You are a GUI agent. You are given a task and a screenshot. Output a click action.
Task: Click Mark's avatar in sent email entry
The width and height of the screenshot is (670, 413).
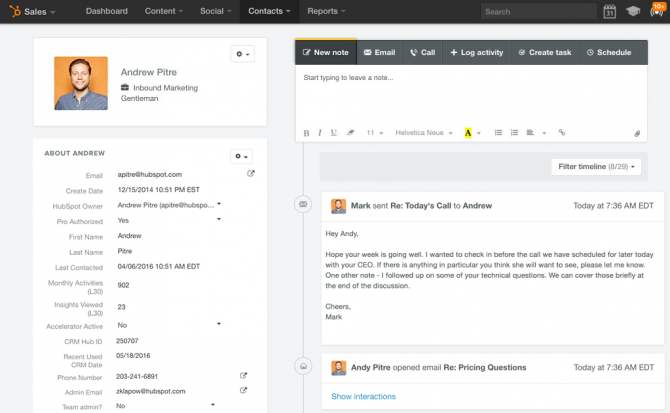(338, 206)
